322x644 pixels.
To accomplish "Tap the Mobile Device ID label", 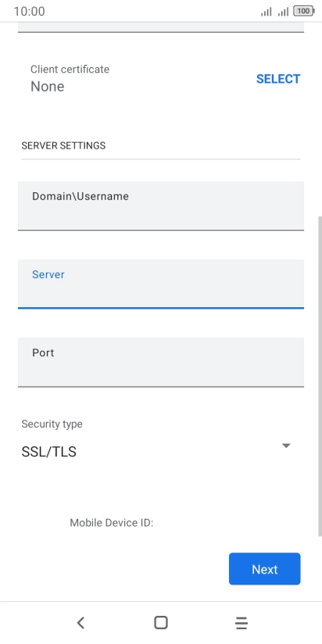I will [x=111, y=523].
